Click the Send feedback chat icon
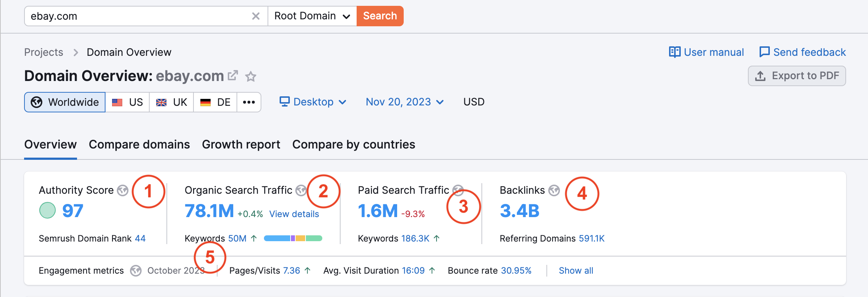 764,52
